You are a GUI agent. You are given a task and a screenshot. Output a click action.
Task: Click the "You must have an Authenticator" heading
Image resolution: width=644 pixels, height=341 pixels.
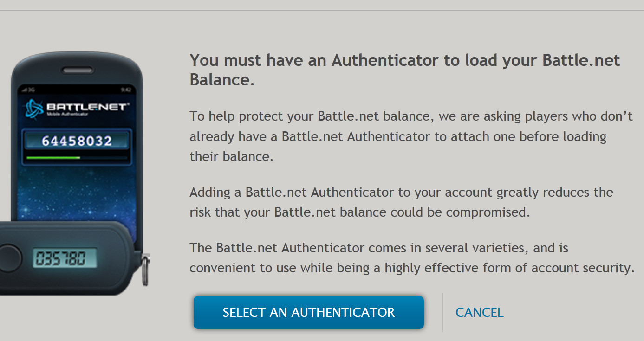pyautogui.click(x=404, y=60)
